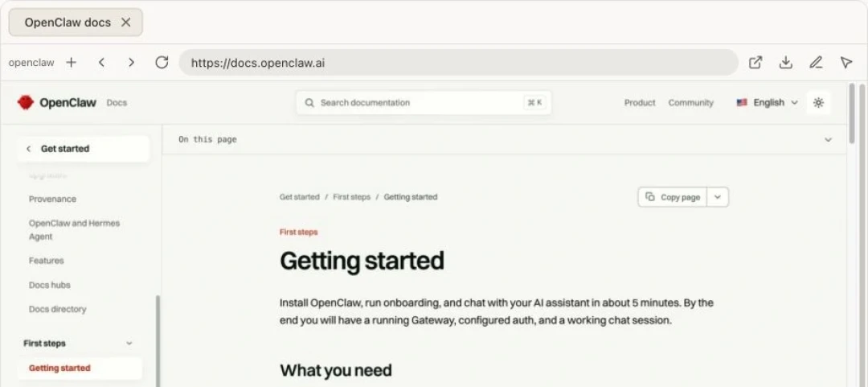
Task: Click the cursor pointer icon in toolbar
Action: click(x=845, y=63)
